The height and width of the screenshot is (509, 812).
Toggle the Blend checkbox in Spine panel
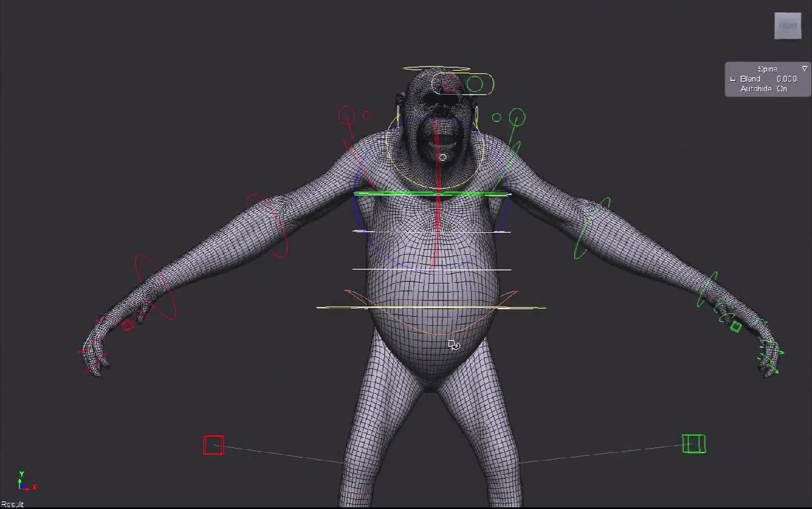733,79
